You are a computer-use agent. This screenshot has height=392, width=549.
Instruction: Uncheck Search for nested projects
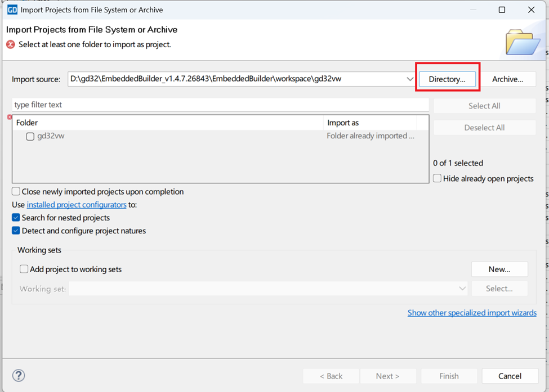coord(16,218)
